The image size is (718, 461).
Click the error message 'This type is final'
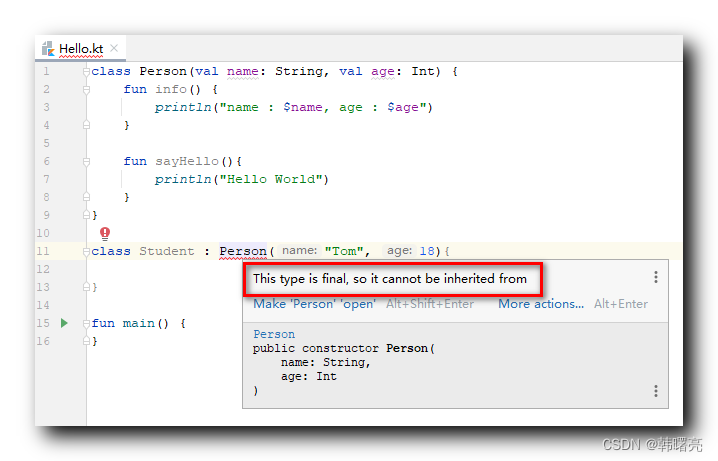tap(390, 279)
